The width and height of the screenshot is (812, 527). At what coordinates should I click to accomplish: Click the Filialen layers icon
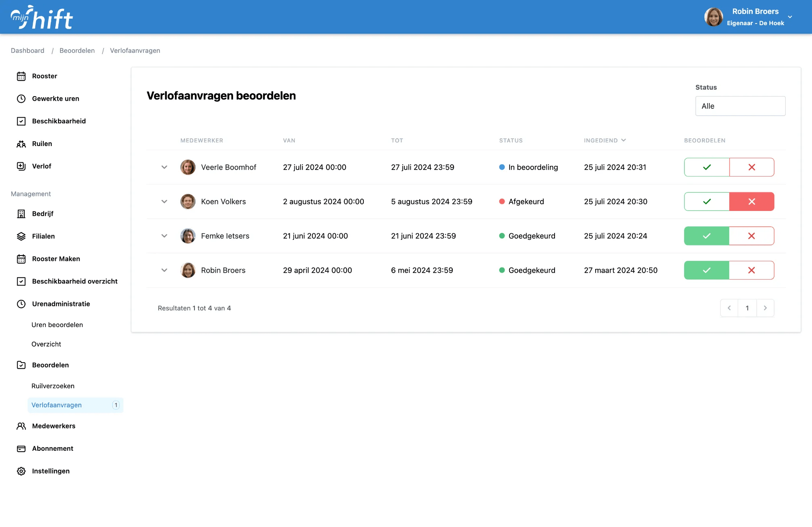click(21, 237)
